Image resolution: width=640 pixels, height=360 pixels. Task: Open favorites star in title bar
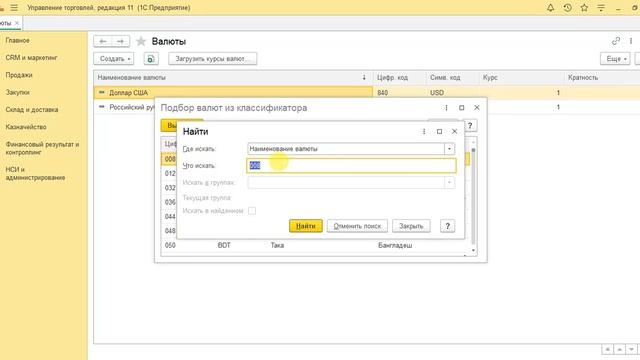tap(584, 7)
